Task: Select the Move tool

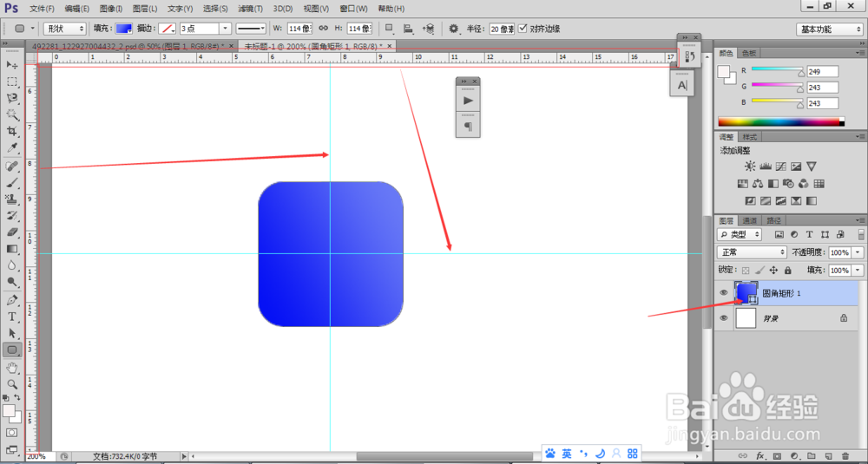Action: coord(11,65)
